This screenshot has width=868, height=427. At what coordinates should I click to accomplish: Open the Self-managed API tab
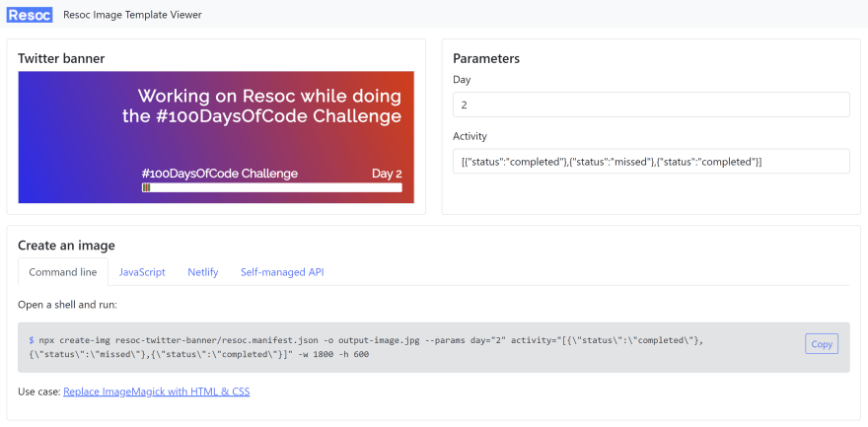coord(282,272)
